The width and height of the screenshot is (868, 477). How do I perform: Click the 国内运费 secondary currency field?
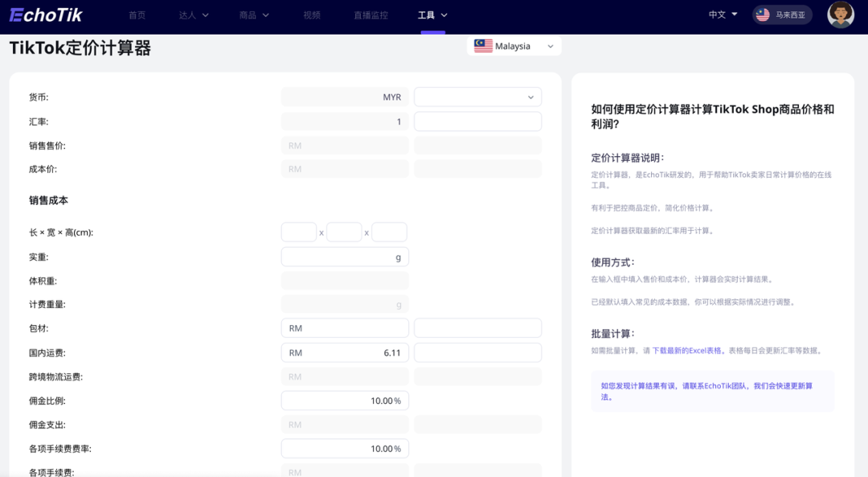coord(477,352)
